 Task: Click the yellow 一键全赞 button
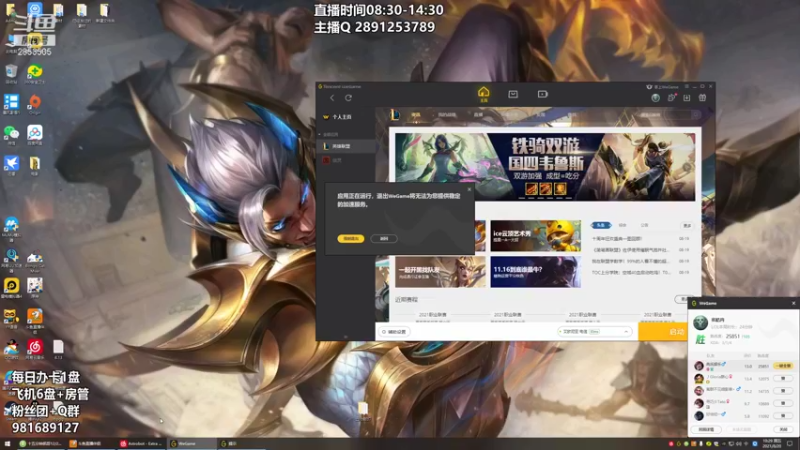click(x=783, y=366)
